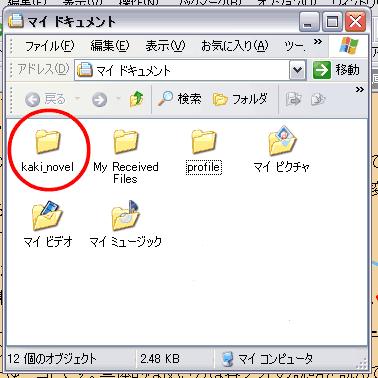Open the マイ ミュージック folder icon

(125, 216)
